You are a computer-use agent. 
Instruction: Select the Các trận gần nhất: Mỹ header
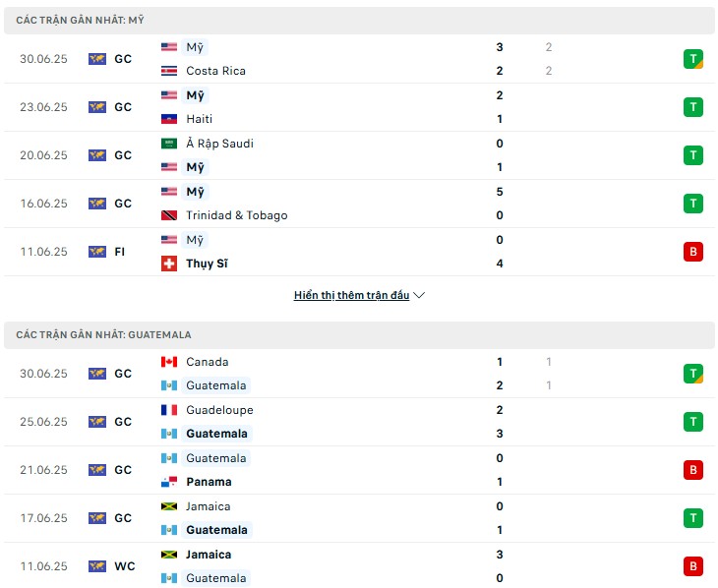pos(359,20)
